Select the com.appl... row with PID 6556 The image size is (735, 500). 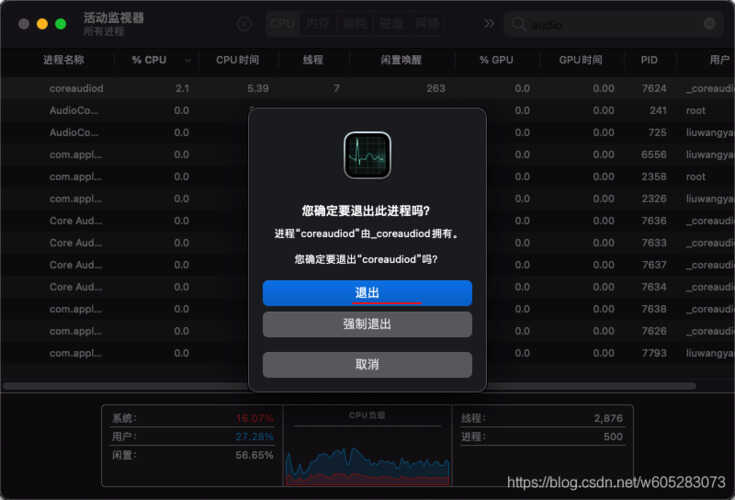tap(368, 155)
